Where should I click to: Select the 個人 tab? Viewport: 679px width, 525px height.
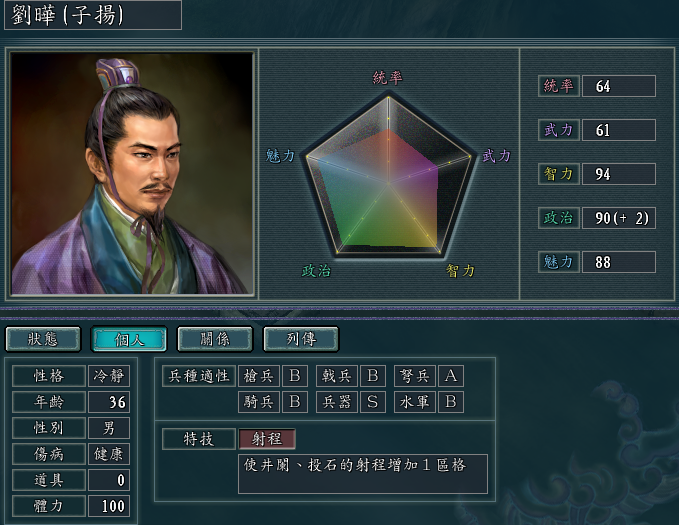[129, 339]
